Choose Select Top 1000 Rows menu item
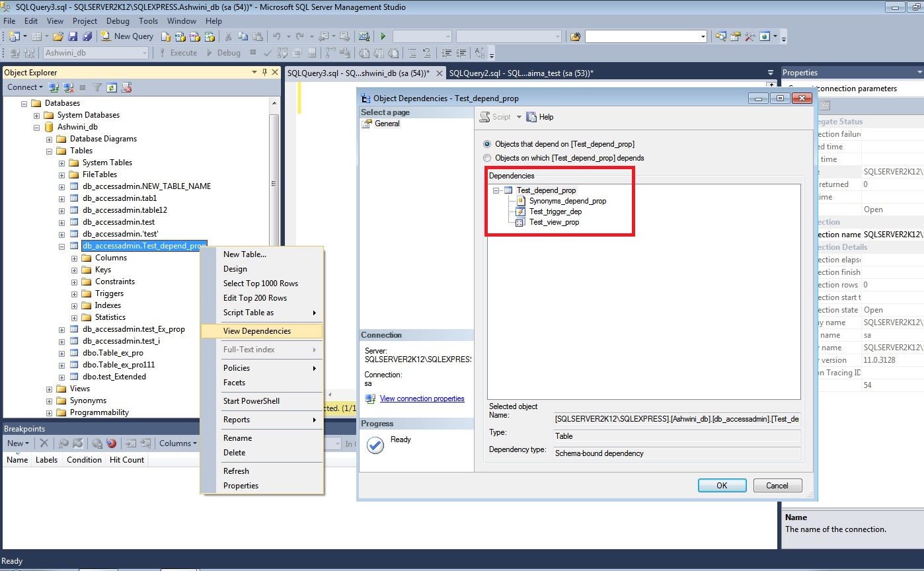This screenshot has height=571, width=924. 262,284
